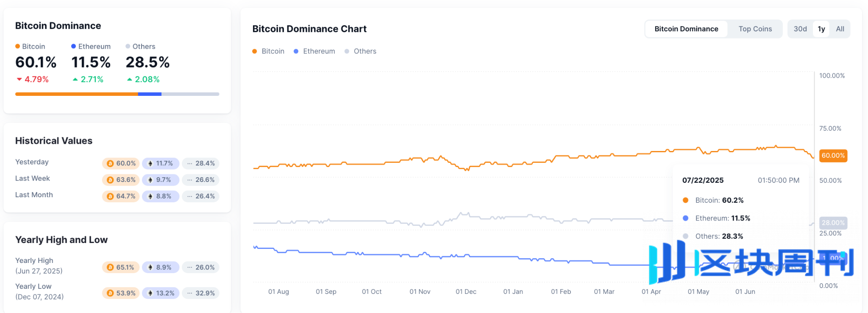This screenshot has height=313, width=868.
Task: Click the Yearly High and Low heading
Action: click(61, 240)
